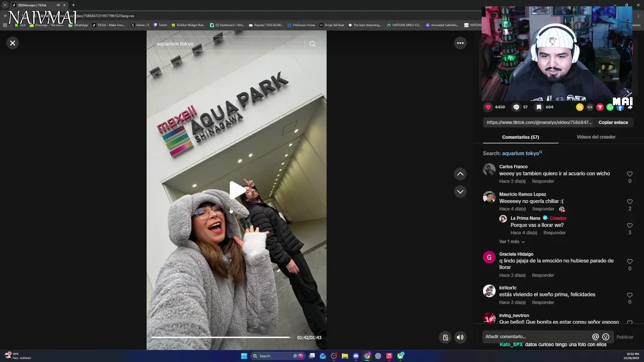Open the weather widget in taskbar

click(x=18, y=356)
